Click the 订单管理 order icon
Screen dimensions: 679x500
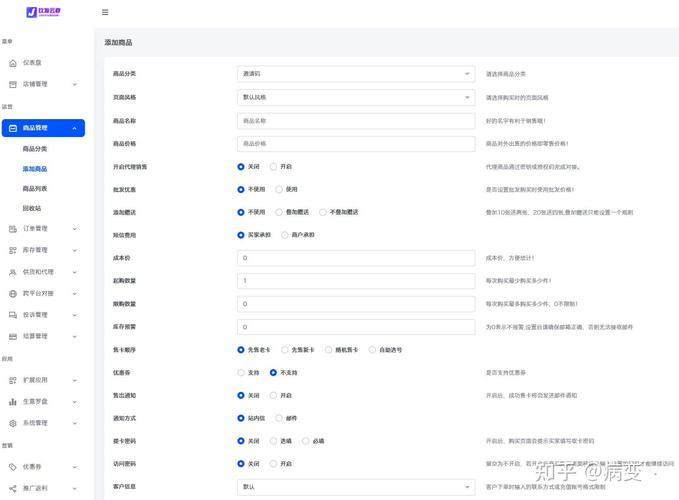13,229
